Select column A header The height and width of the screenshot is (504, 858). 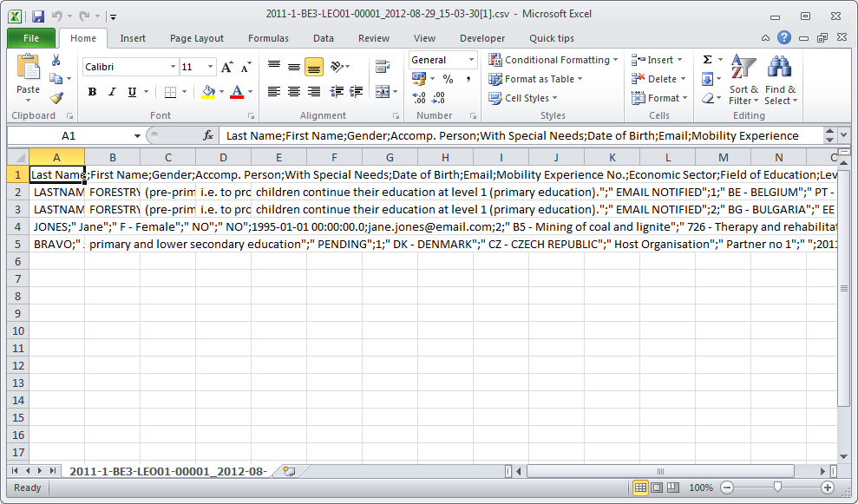pos(56,158)
